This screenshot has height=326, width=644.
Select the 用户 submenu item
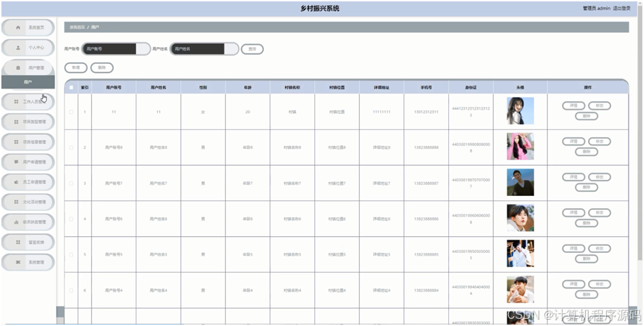pyautogui.click(x=28, y=82)
